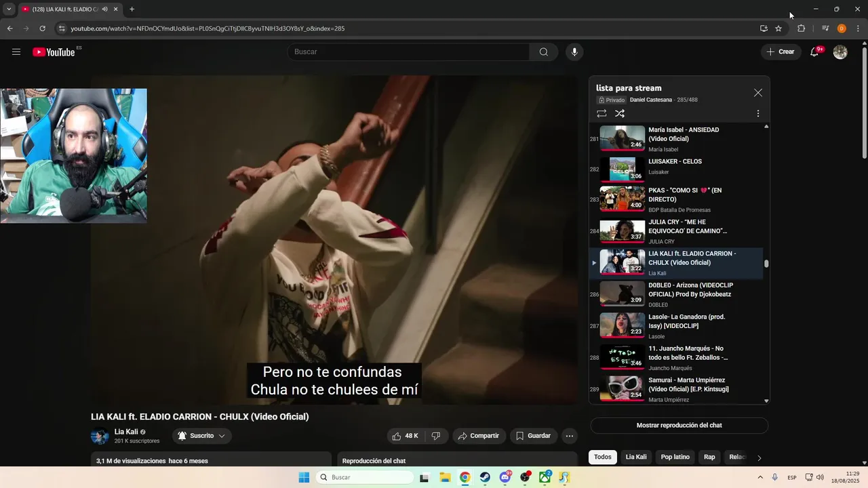Viewport: 868px width, 488px height.
Task: Save the video with Guardar
Action: pos(534,436)
